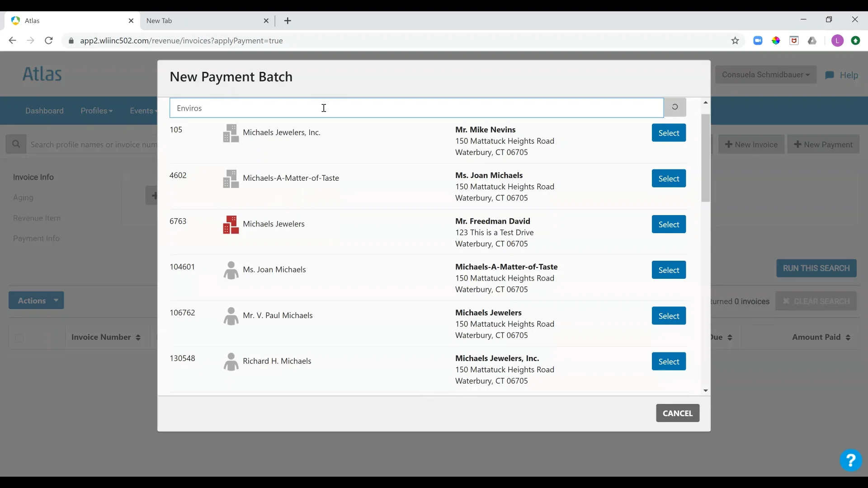The height and width of the screenshot is (488, 868).
Task: Select Michaels-A-Matter-of-Taste profile 4602
Action: tap(668, 178)
